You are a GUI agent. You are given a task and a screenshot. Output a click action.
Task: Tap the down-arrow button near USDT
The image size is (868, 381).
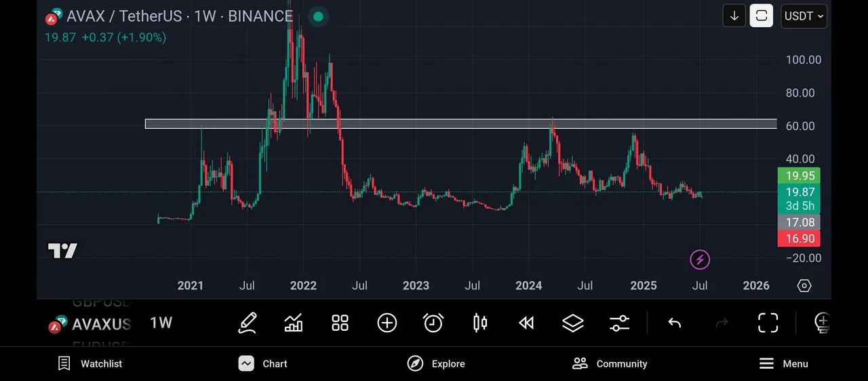click(x=734, y=16)
